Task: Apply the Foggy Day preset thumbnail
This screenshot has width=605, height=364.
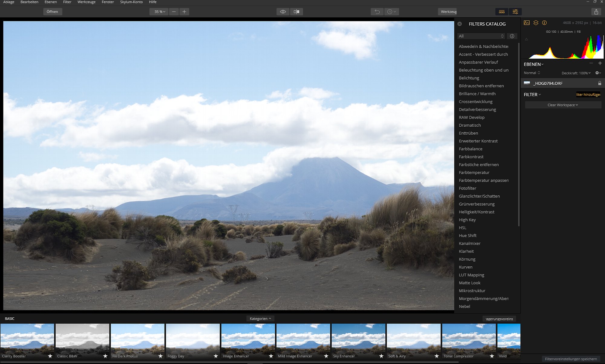Action: tap(193, 342)
